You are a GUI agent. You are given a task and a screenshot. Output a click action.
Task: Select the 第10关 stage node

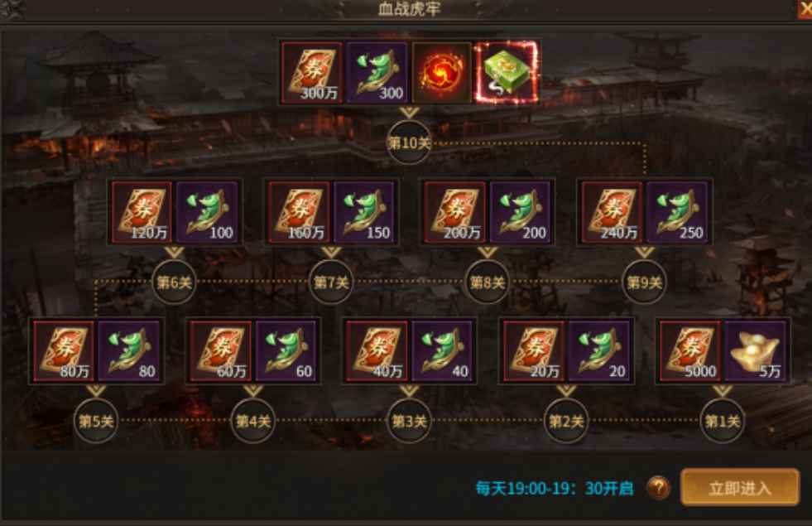(x=409, y=142)
